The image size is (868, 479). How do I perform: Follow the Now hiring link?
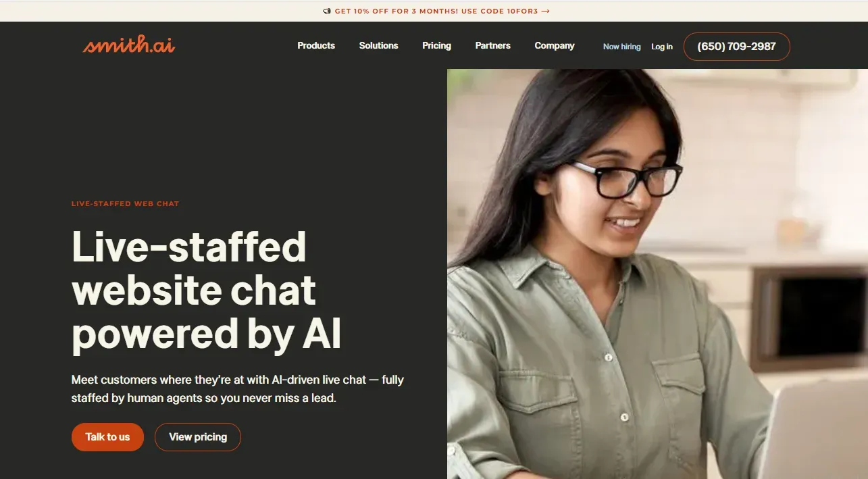tap(621, 47)
